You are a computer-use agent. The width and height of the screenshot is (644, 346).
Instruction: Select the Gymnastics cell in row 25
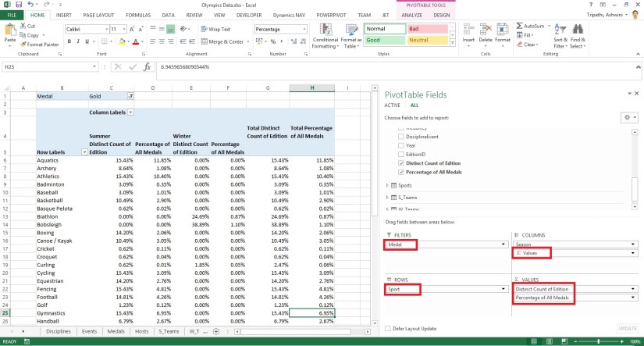62,313
